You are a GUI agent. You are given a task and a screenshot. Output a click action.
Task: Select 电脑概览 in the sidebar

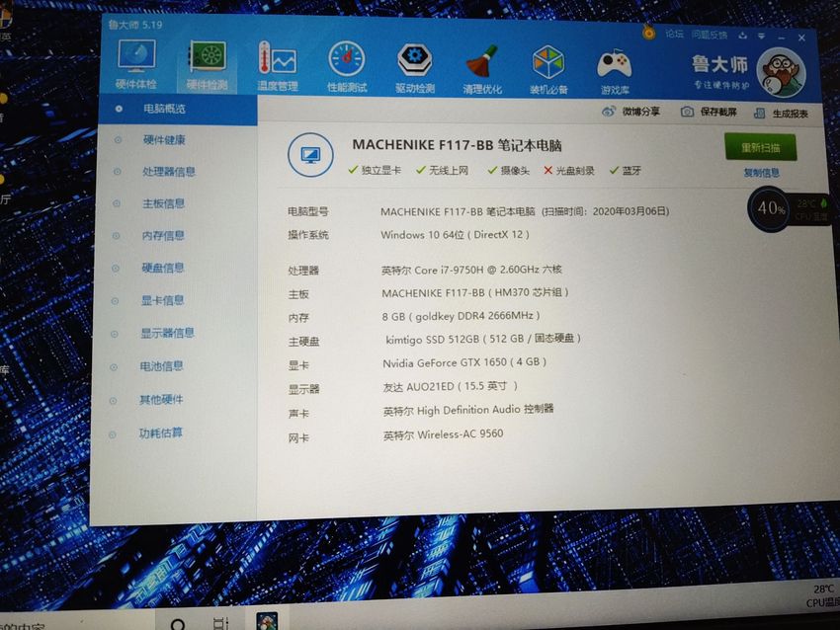[178, 109]
